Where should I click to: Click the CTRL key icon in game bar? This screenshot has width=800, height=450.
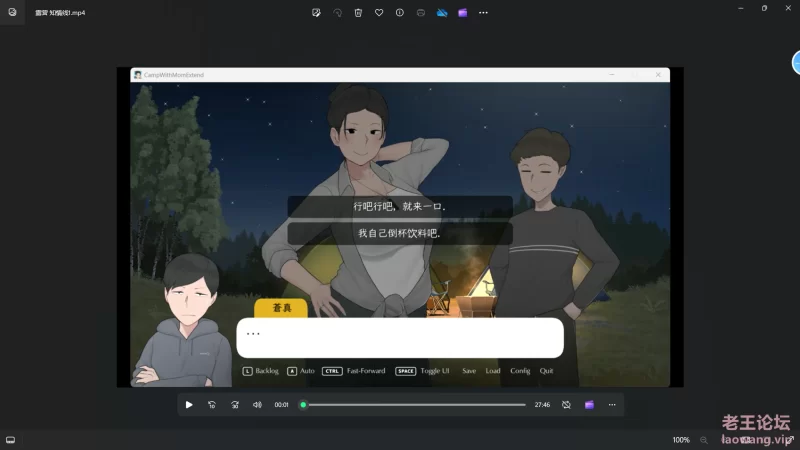click(332, 371)
